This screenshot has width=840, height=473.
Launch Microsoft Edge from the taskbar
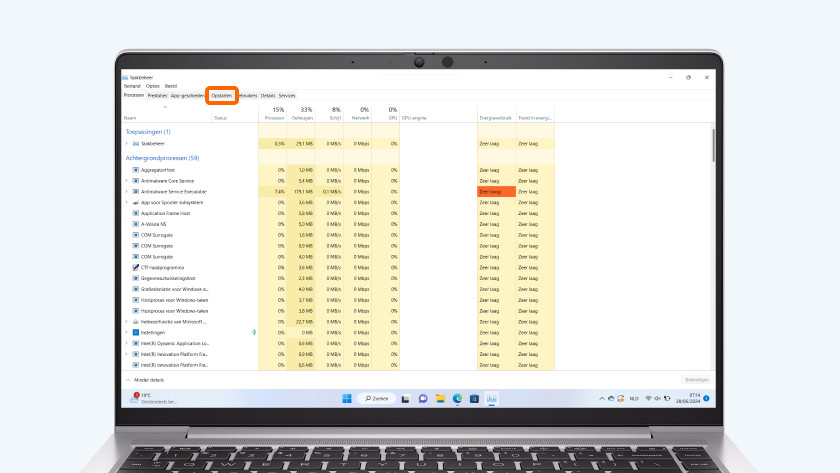[457, 398]
